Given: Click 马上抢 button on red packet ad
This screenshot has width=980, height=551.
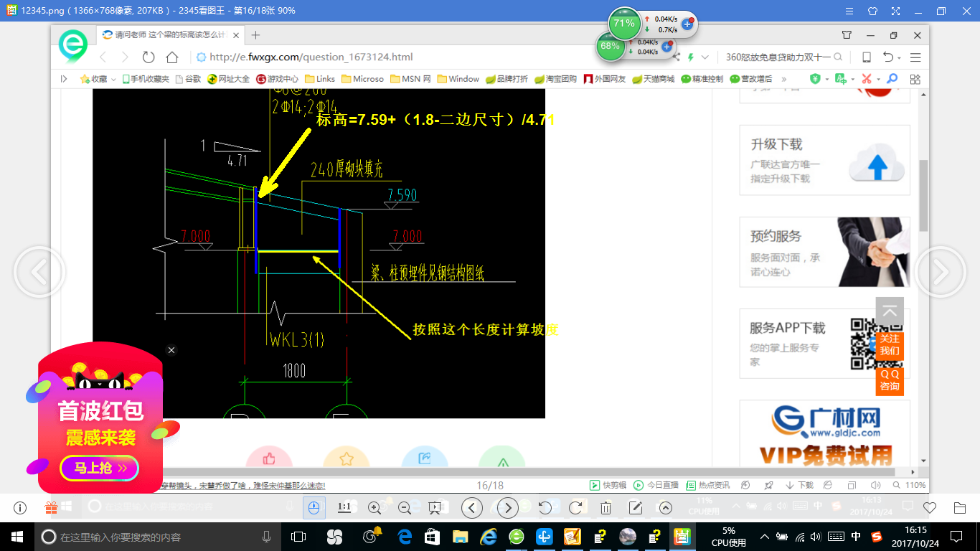Looking at the screenshot, I should coord(99,468).
